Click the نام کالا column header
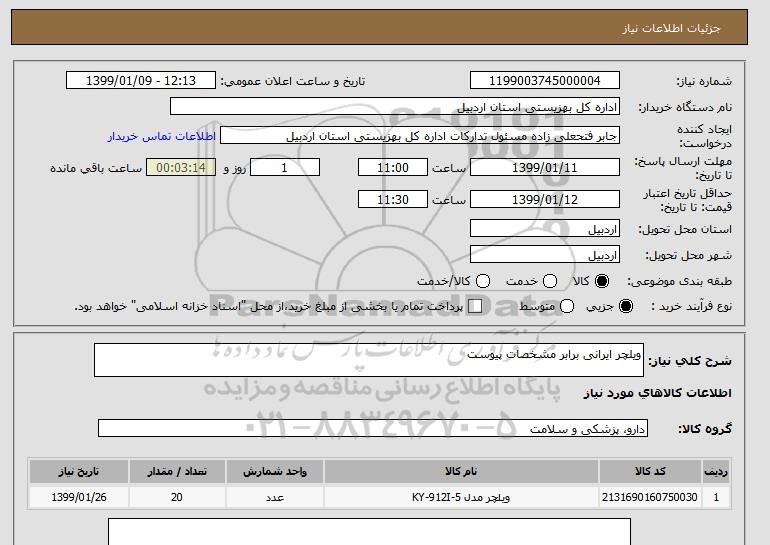Viewport: 770px width, 545px height. coord(461,471)
